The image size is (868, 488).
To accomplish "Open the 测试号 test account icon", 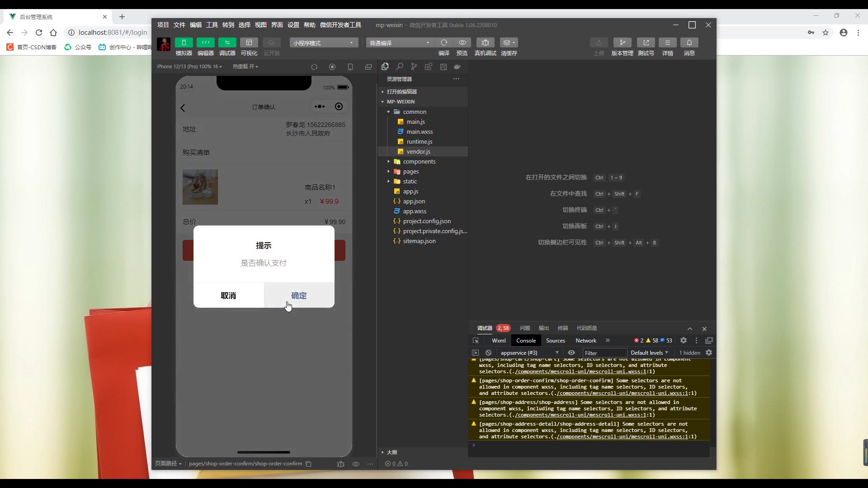I will click(646, 42).
